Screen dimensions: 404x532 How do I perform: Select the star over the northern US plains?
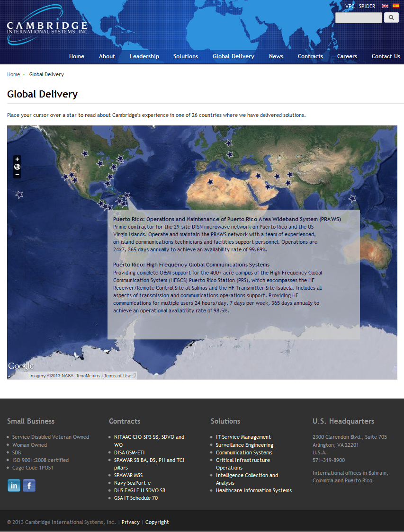click(x=84, y=153)
